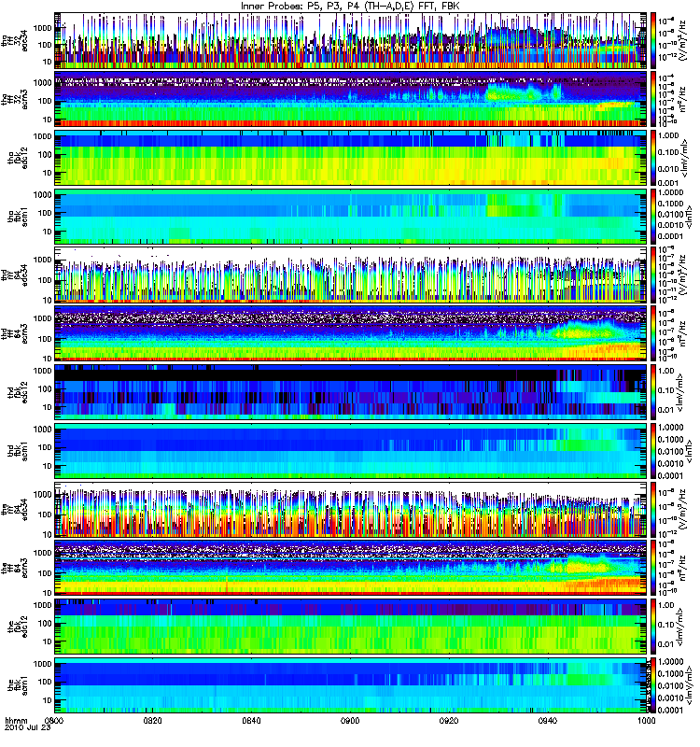Select the tha fbk scm1 filter bank panel
700x747 pixels.
pyautogui.click(x=351, y=216)
